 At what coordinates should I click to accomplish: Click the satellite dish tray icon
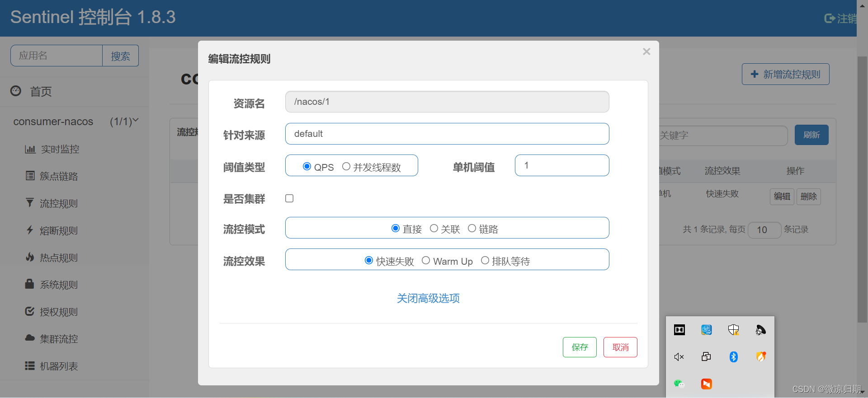761,330
